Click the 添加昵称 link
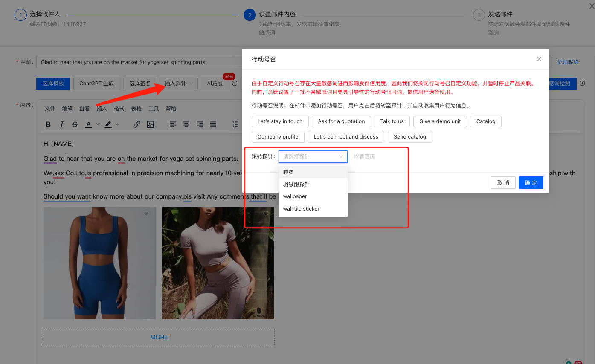The height and width of the screenshot is (364, 595). click(568, 62)
